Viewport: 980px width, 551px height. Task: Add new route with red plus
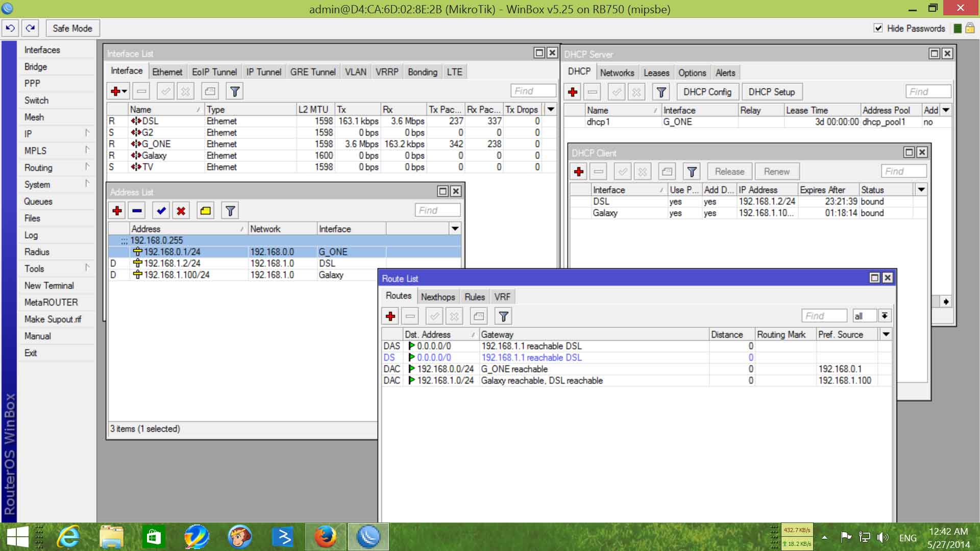(x=390, y=316)
